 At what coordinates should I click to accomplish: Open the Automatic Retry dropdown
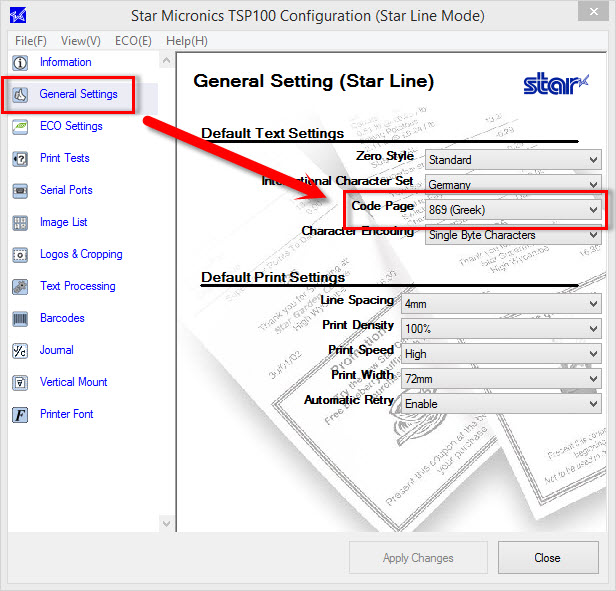pos(501,404)
